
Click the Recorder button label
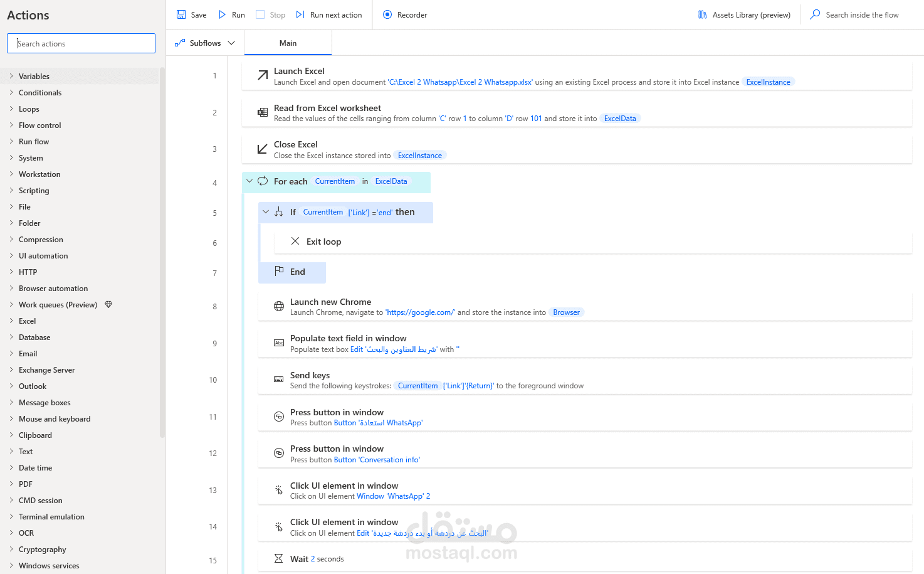pyautogui.click(x=412, y=15)
